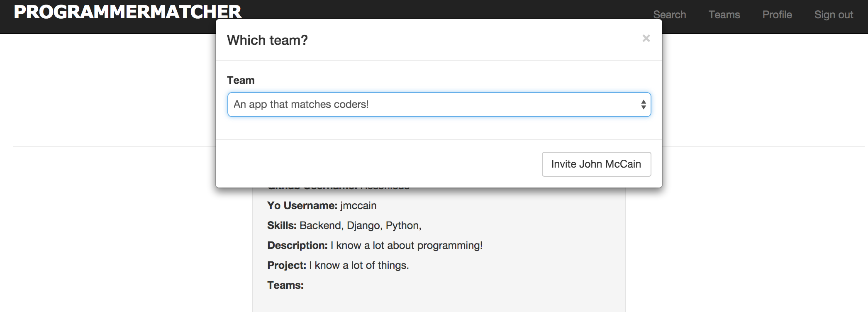
Task: Click the PROGRAMMERMATCHER logo
Action: [127, 12]
